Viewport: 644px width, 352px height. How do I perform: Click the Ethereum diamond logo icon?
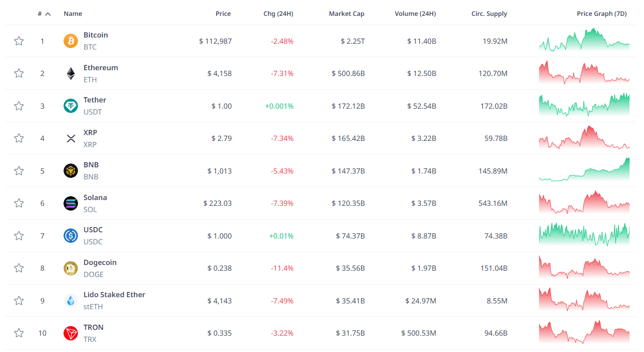(x=71, y=74)
